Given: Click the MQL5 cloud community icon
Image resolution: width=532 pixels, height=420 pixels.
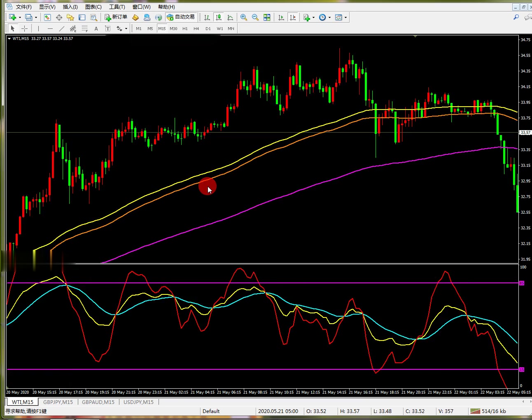Looking at the screenshot, I should 147,17.
